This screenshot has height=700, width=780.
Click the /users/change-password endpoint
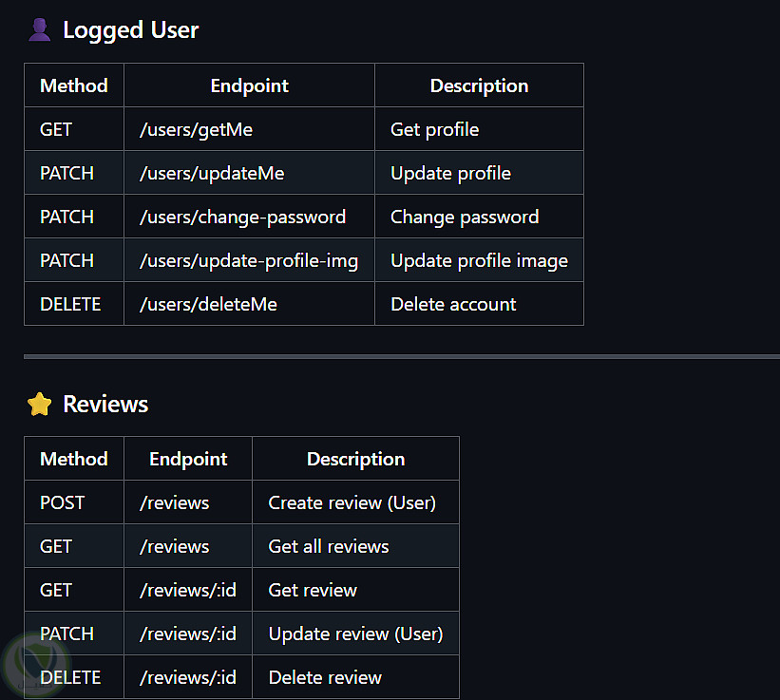click(x=242, y=217)
